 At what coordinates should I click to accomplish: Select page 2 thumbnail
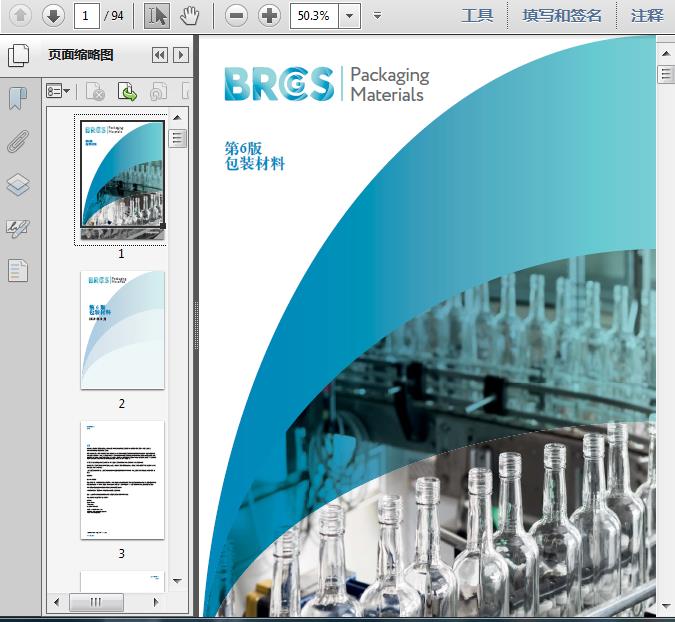click(122, 330)
